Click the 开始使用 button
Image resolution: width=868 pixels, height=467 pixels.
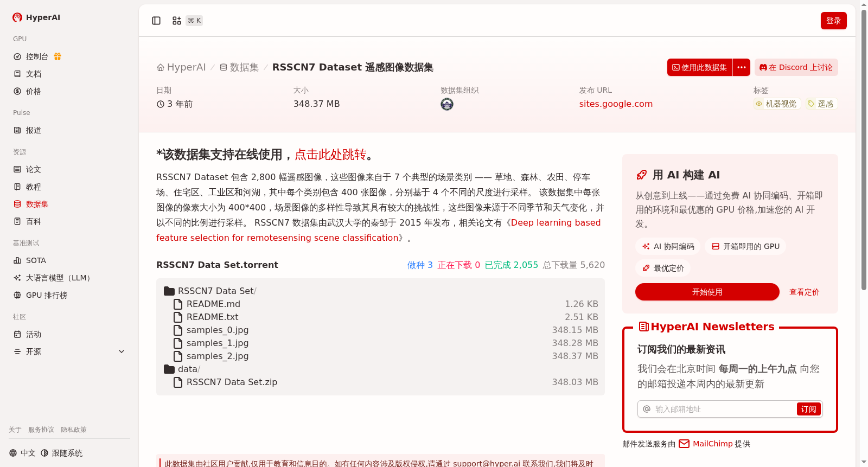tap(707, 292)
